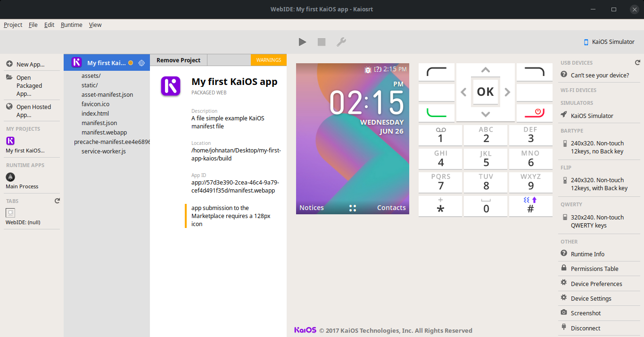This screenshot has width=644, height=337.
Task: Tap keypad key 9 WXYZ
Action: click(x=531, y=182)
